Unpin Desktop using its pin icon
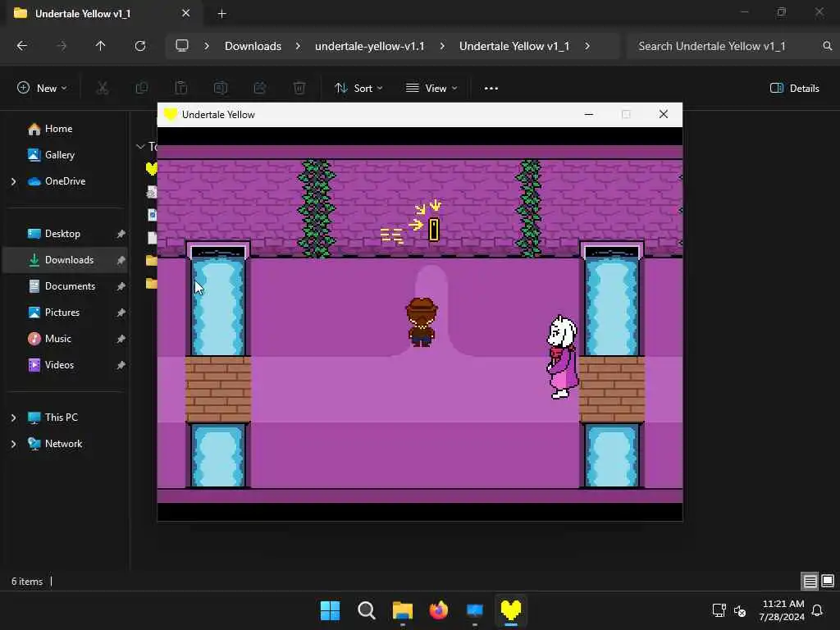840x630 pixels. 121,234
